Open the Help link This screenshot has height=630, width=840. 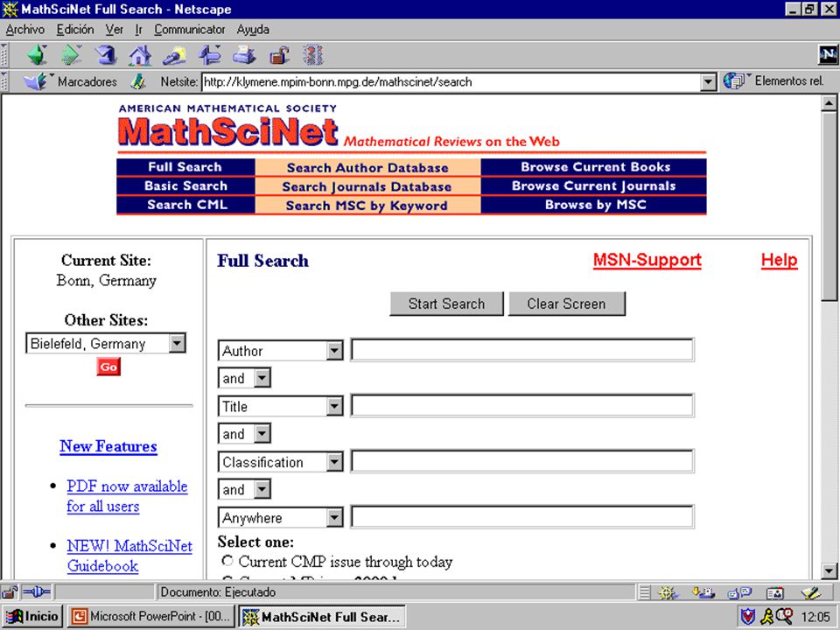779,260
